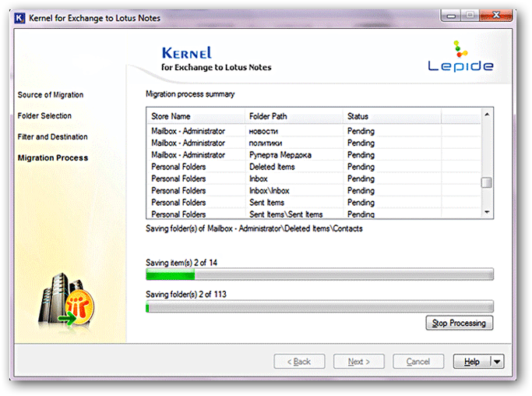Close the Kernel window
The width and height of the screenshot is (532, 396).
pos(495,16)
